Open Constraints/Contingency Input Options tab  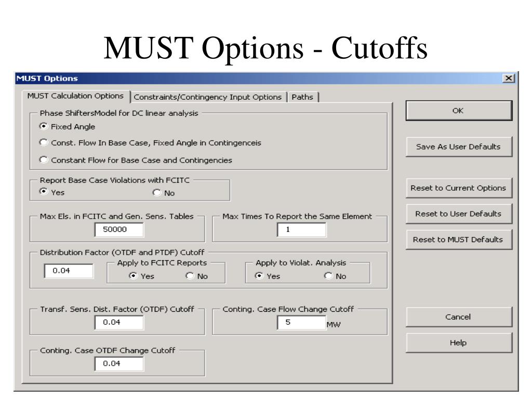208,97
